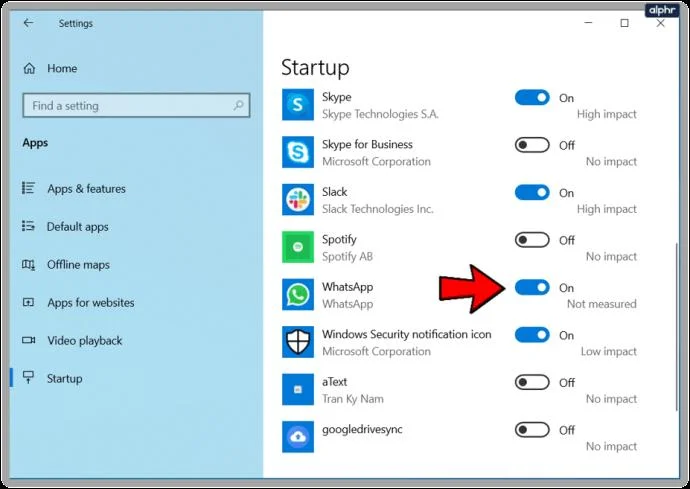Click the aText app icon
The width and height of the screenshot is (690, 489).
(298, 390)
